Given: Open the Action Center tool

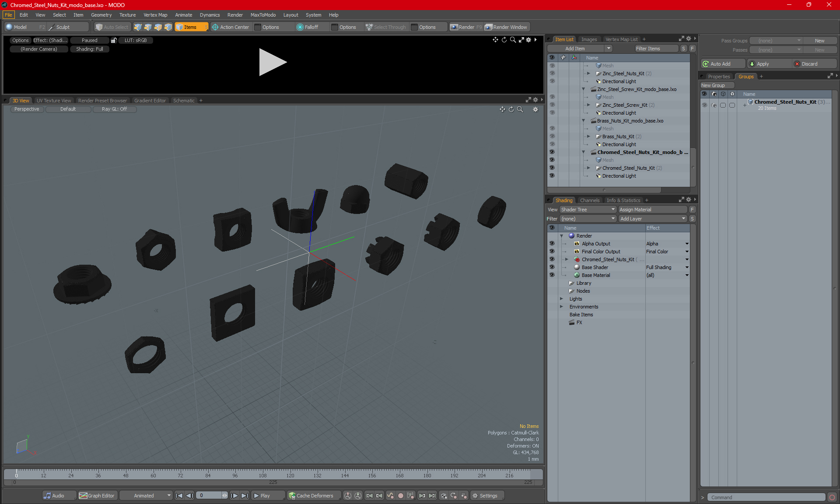Looking at the screenshot, I should pyautogui.click(x=231, y=27).
